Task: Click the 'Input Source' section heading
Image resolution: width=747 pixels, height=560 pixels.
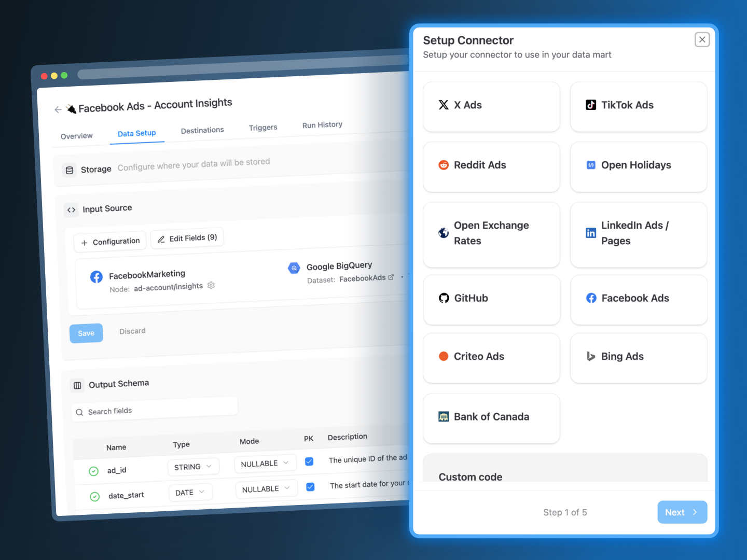Action: 107,209
